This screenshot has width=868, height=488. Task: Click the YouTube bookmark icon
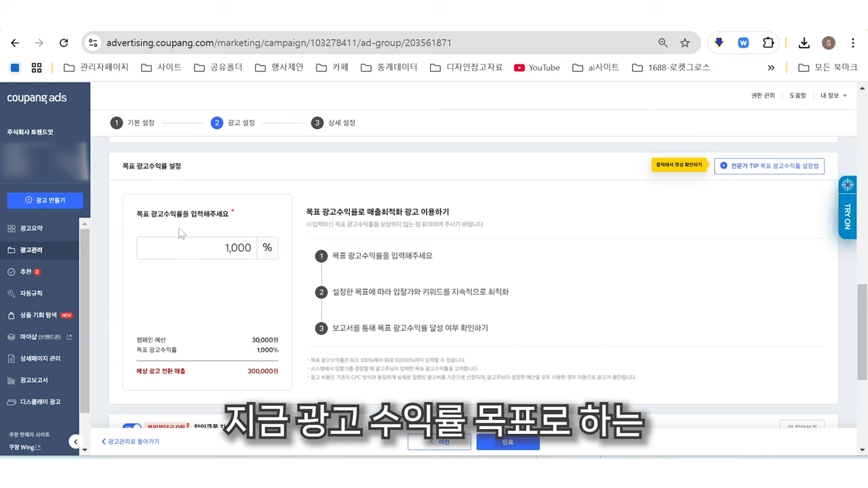519,67
